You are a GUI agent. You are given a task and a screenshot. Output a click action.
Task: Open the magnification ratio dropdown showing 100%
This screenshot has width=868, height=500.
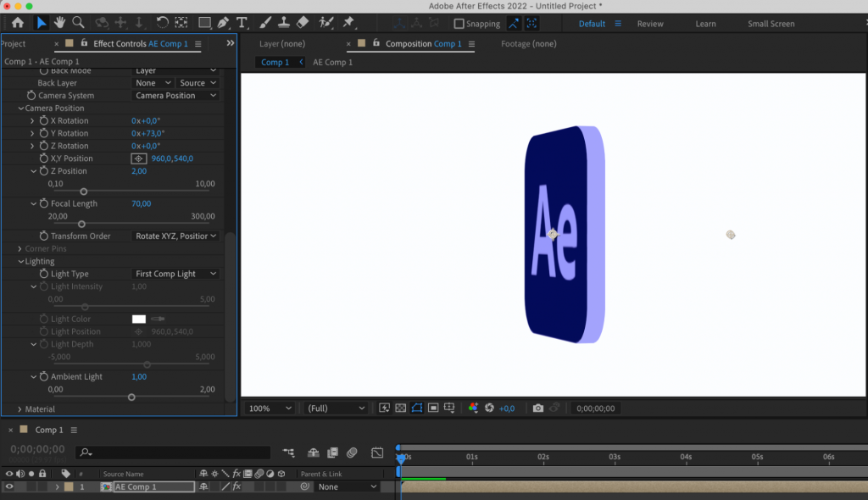click(268, 408)
